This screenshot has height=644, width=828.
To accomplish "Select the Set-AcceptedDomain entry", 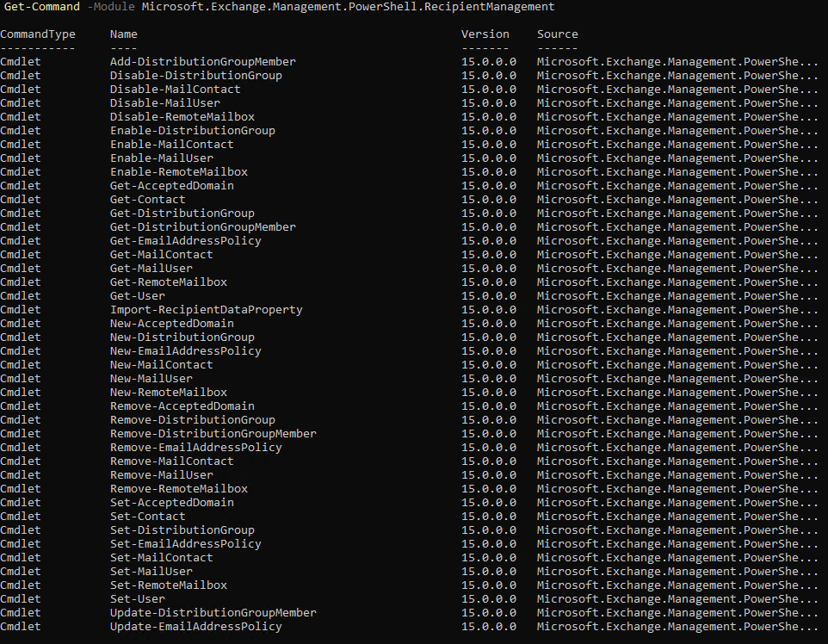I will point(171,503).
